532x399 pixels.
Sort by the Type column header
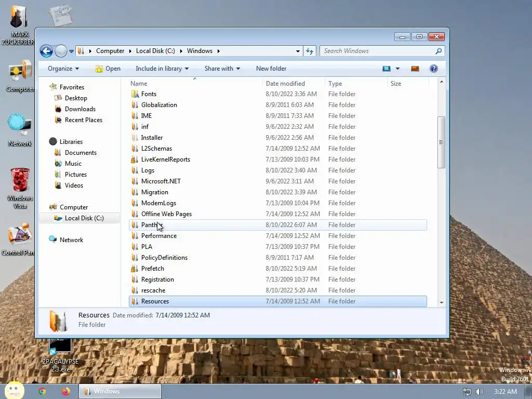(335, 84)
